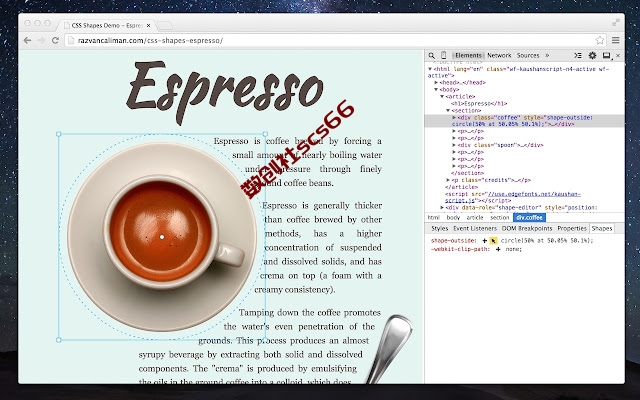
Task: Open the DOM Breakpoints sidebar tab
Action: coord(527,229)
